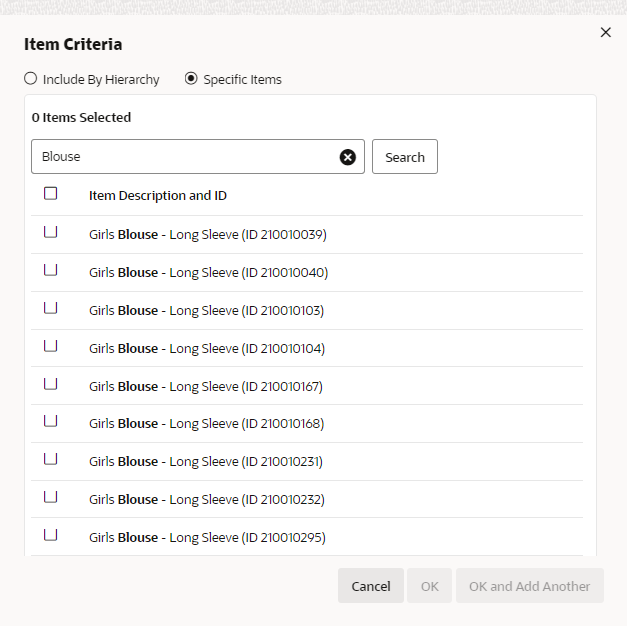Click text Girls Blouse - Long Sleeve (ID 210010167)

(x=206, y=386)
